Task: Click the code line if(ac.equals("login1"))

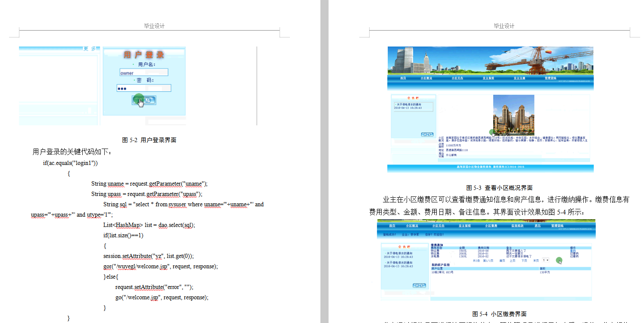Action: click(x=71, y=163)
